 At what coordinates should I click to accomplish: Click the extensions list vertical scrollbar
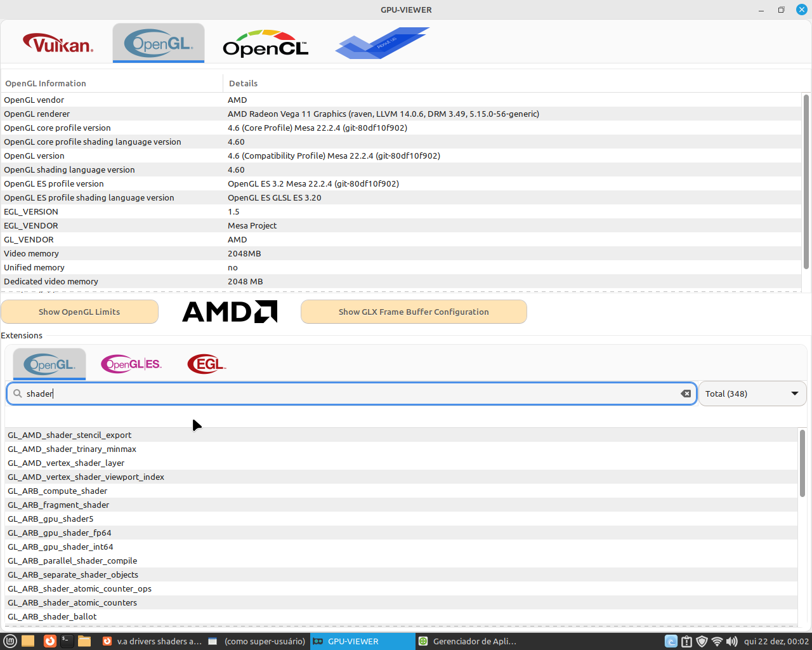tap(802, 463)
